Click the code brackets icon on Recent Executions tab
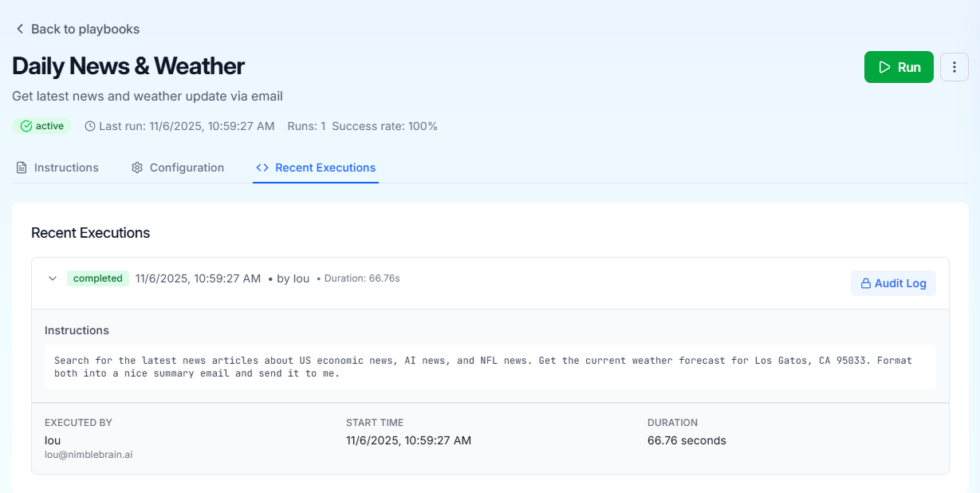Screen dimensions: 980x493 (x=262, y=168)
